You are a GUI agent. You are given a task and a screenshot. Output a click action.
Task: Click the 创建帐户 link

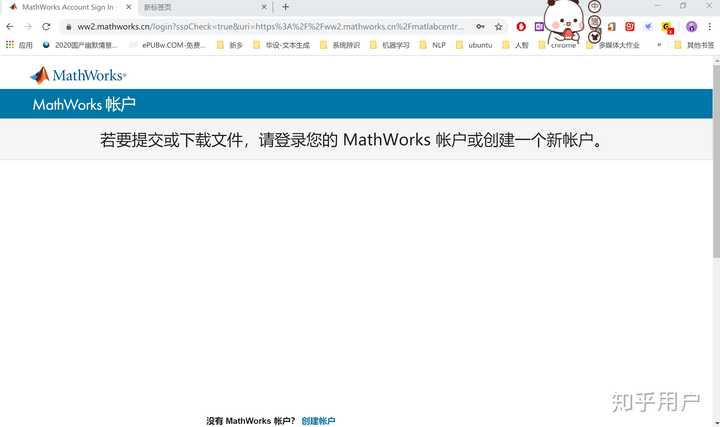(x=318, y=421)
